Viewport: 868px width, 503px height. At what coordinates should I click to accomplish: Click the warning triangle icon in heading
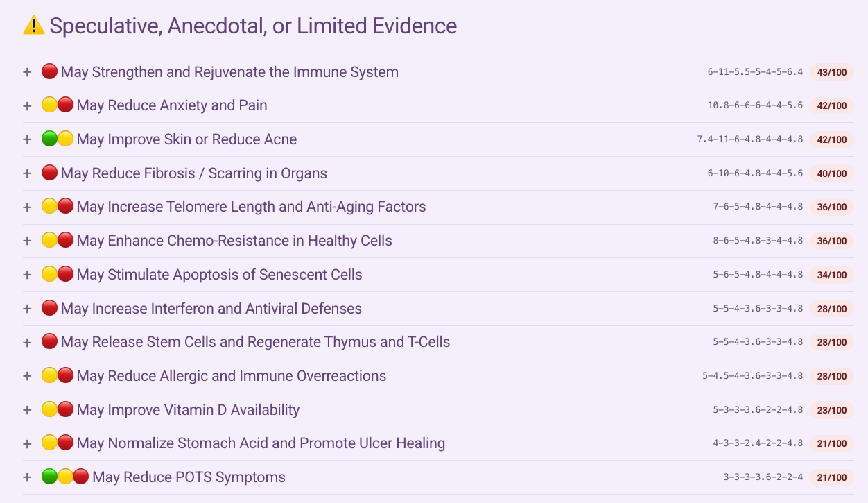pos(34,26)
